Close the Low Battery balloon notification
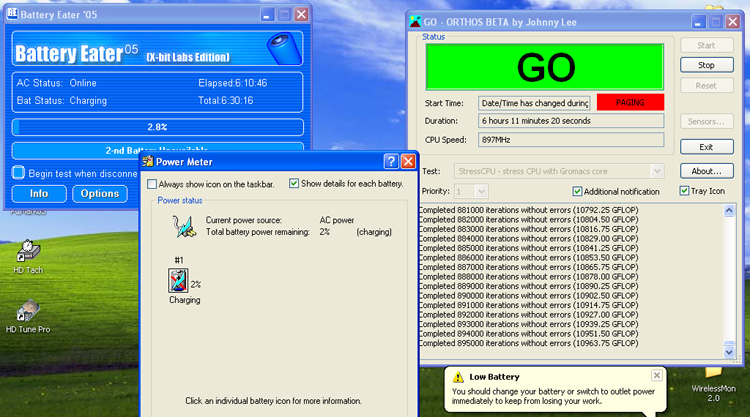This screenshot has width=750, height=417. point(657,375)
